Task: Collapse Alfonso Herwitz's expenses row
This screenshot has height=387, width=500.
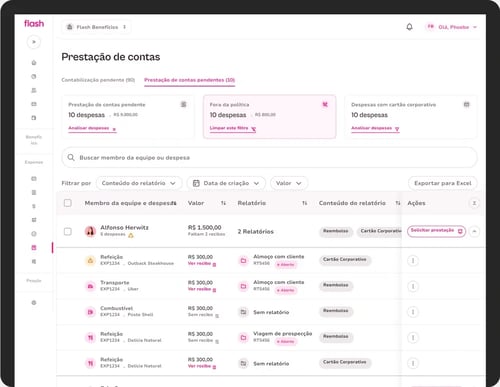Action: pos(474,231)
